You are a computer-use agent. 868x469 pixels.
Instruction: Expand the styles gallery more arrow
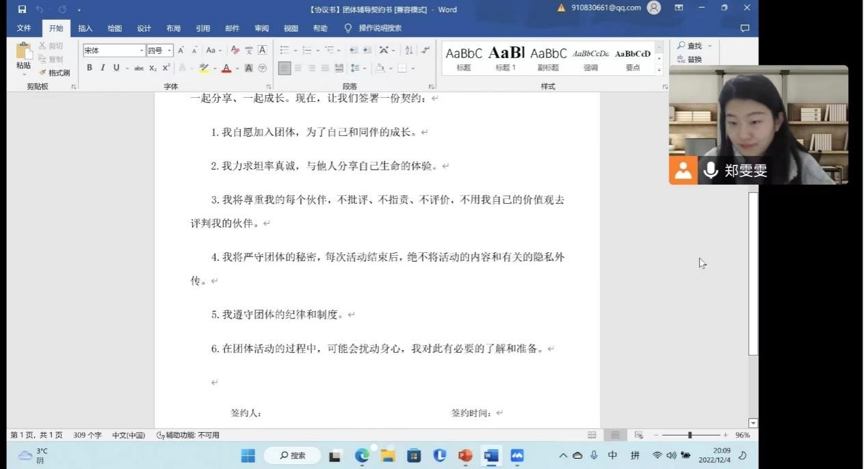pos(659,69)
